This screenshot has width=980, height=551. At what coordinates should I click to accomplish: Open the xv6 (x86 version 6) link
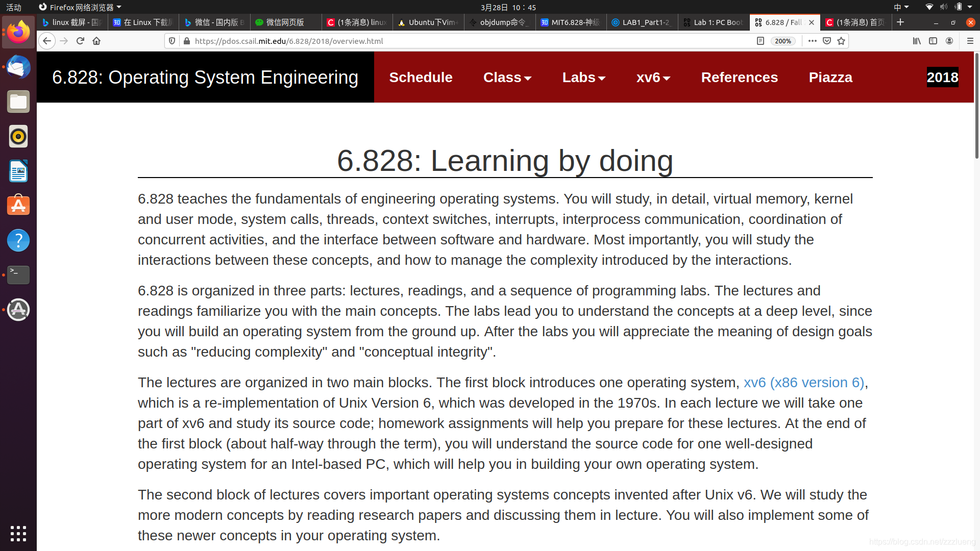(x=803, y=383)
